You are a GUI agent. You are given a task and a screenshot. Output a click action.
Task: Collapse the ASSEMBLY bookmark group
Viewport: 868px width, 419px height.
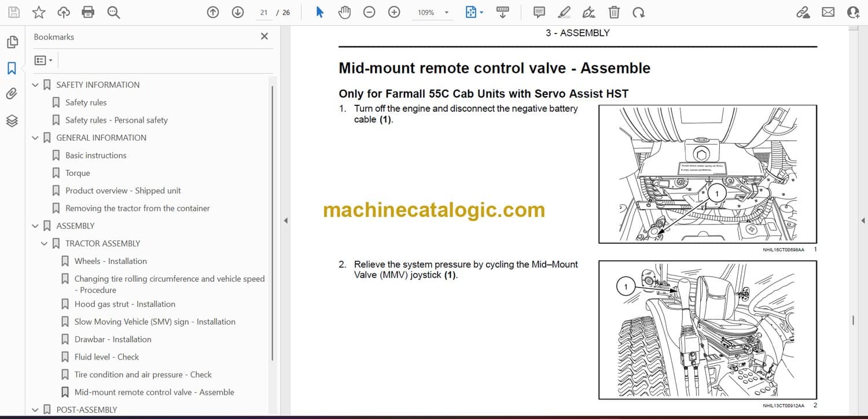(35, 226)
